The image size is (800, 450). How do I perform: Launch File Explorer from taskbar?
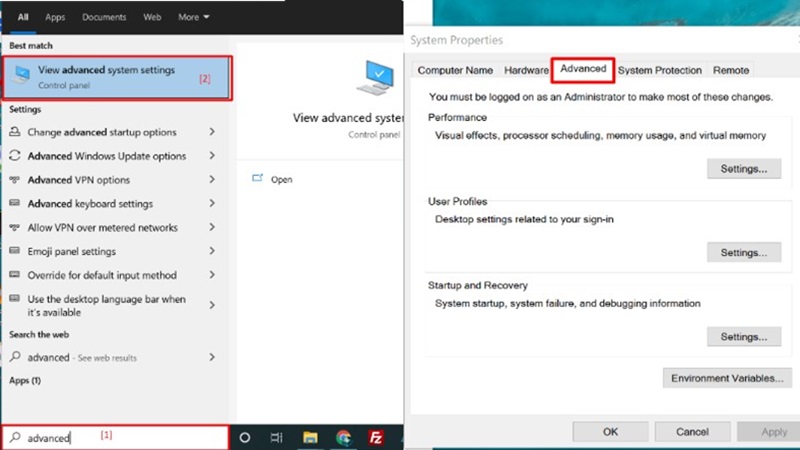(310, 437)
